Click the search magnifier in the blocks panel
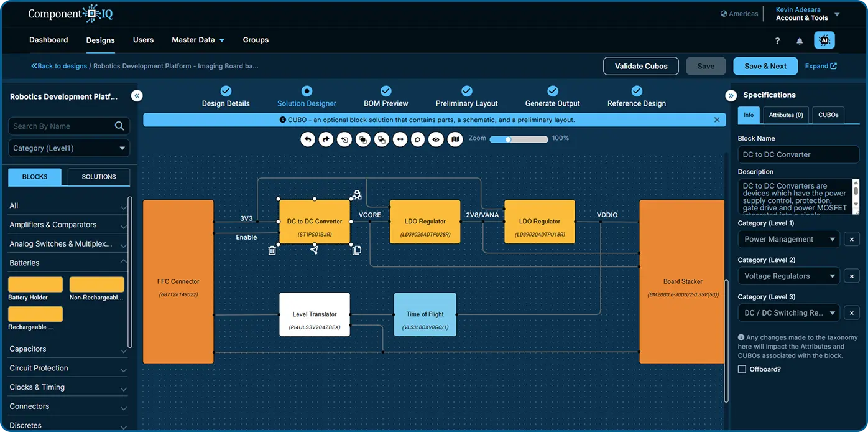This screenshot has height=432, width=868. pos(119,126)
